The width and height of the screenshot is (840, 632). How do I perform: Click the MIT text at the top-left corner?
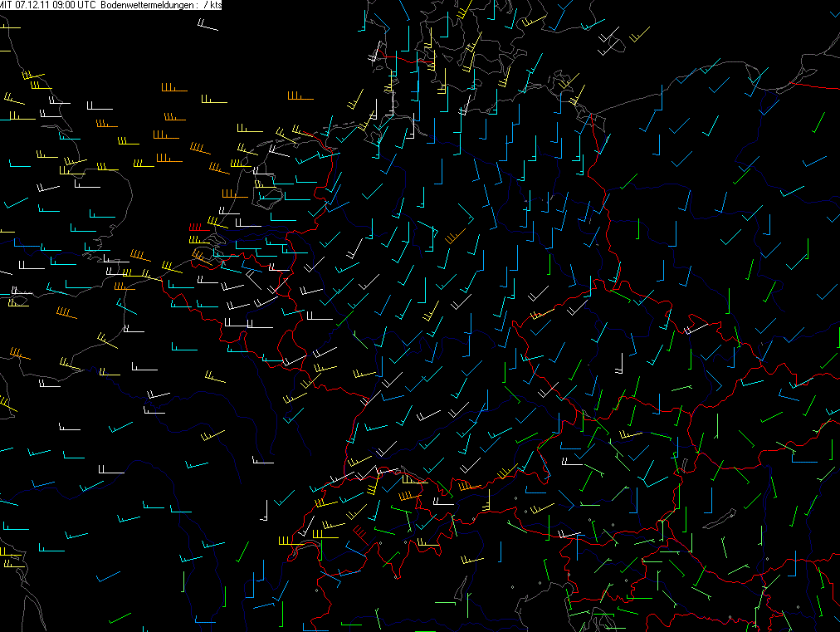coord(7,5)
